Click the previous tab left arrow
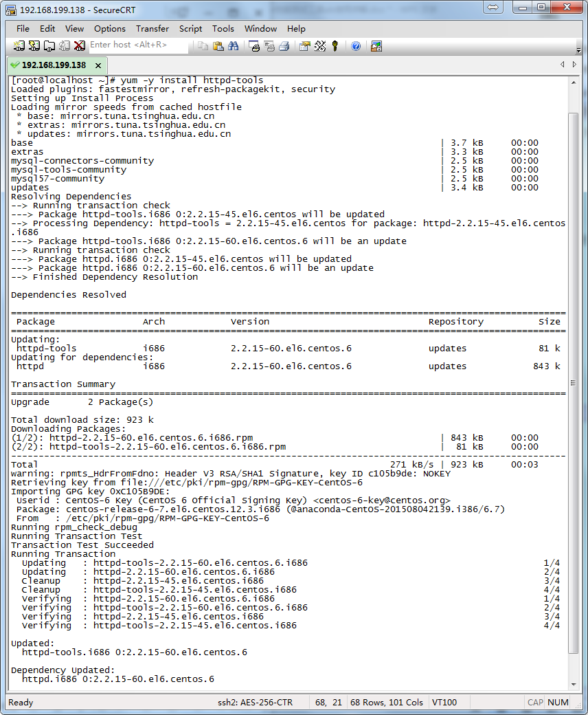588x715 pixels. click(x=563, y=65)
